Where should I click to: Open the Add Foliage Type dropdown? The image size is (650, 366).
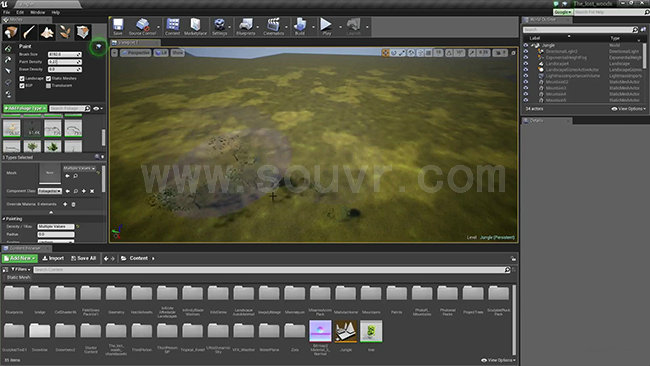click(x=25, y=109)
